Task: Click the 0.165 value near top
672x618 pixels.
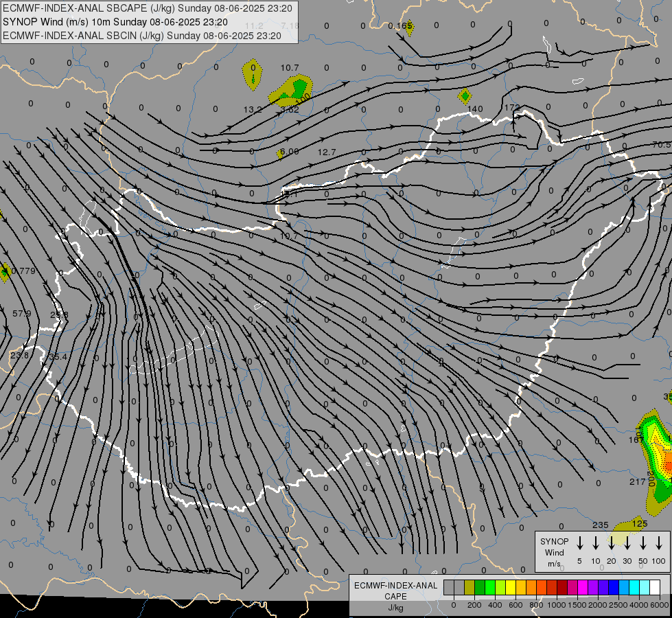Action: click(400, 26)
